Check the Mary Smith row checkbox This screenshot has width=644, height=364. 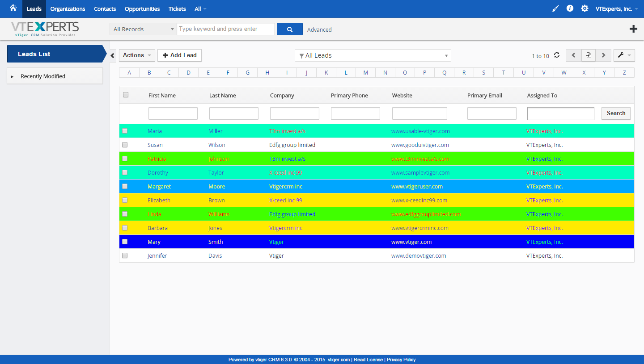pyautogui.click(x=125, y=242)
